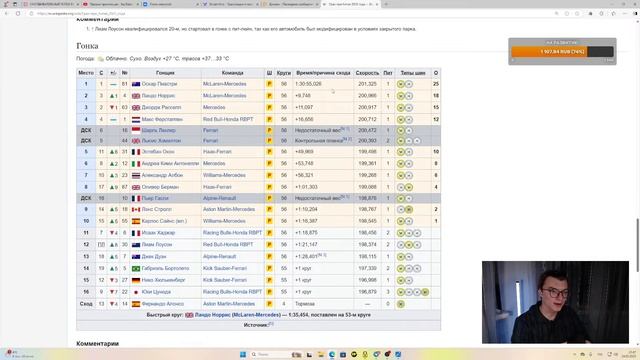Click the Dutch flag next to Макс Ферстаппен
This screenshot has width=640, height=360.
click(136, 120)
